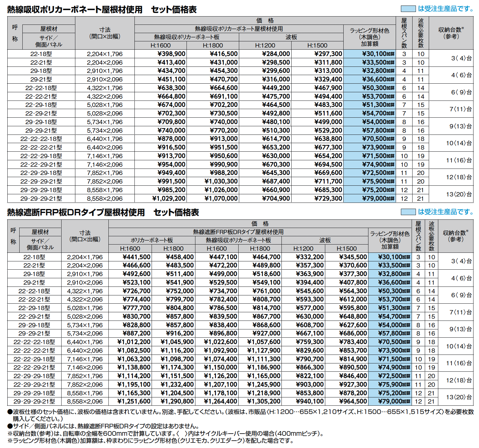The height and width of the screenshot is (448, 479).
Task: Click the ポリカーボネート板 column header
Action: point(152,240)
